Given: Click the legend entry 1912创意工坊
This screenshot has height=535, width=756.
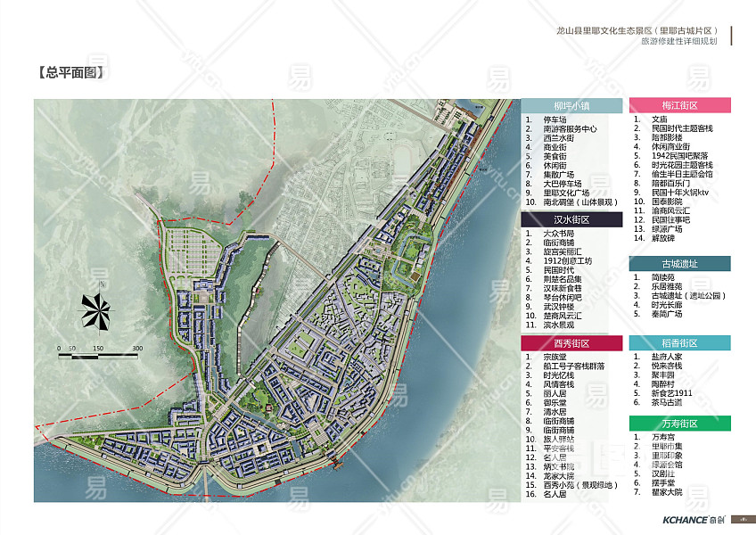Looking at the screenshot, I should (x=568, y=261).
